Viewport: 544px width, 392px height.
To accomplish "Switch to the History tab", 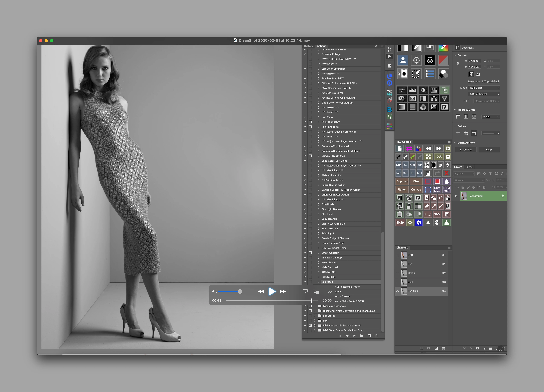I will (309, 46).
